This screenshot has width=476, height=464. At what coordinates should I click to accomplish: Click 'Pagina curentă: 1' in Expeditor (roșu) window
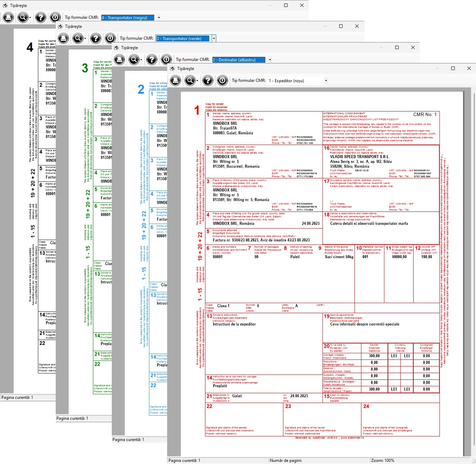coord(184,461)
